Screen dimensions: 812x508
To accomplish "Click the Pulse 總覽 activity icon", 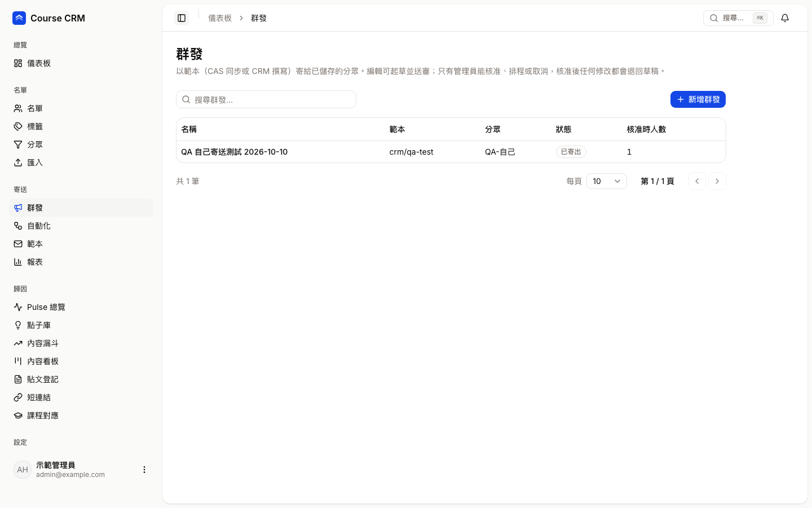I will (18, 307).
